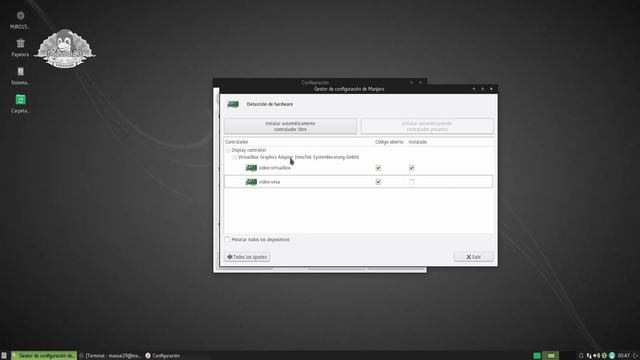
Task: Click the volume speaker tray icon
Action: [x=596, y=356]
